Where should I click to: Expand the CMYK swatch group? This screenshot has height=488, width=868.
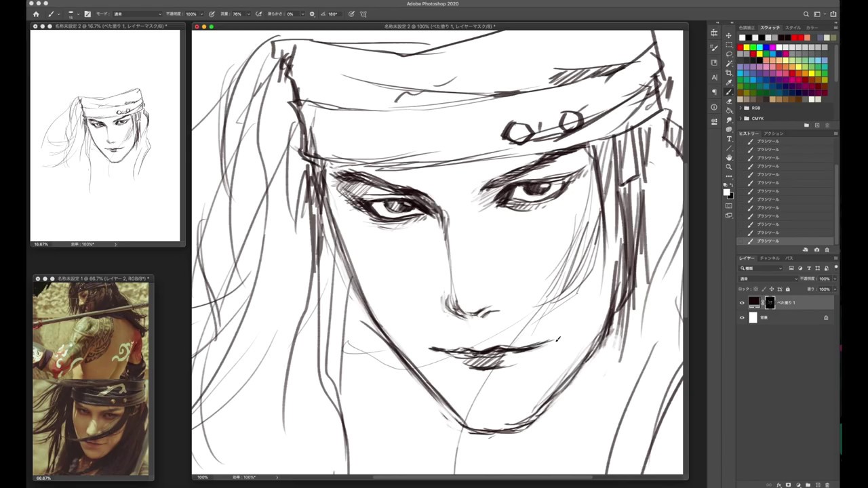coord(741,119)
